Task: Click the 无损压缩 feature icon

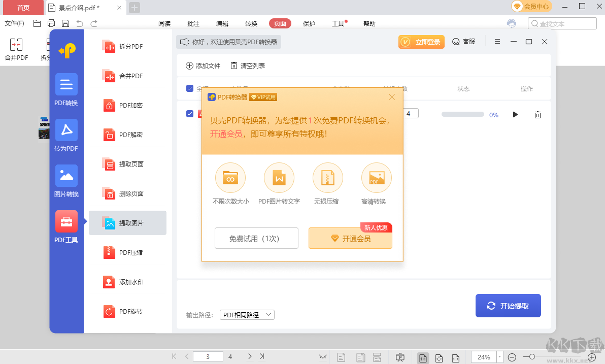Action: pyautogui.click(x=327, y=178)
